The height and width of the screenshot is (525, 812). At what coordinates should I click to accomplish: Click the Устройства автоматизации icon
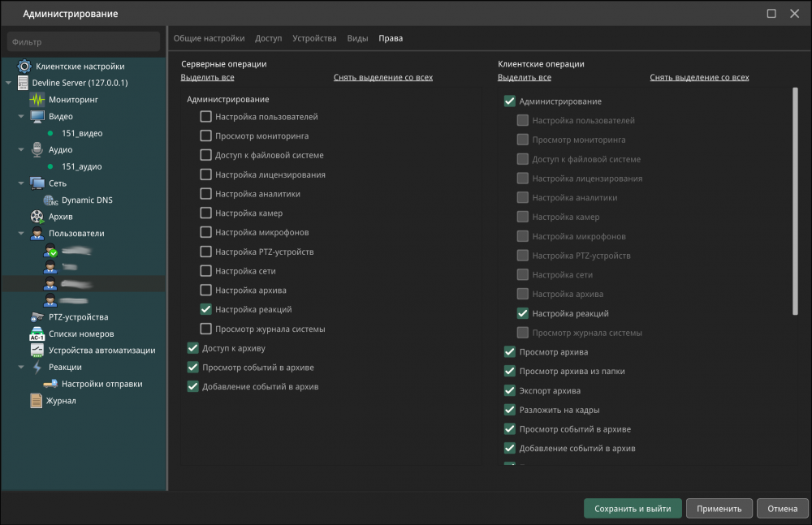point(37,351)
